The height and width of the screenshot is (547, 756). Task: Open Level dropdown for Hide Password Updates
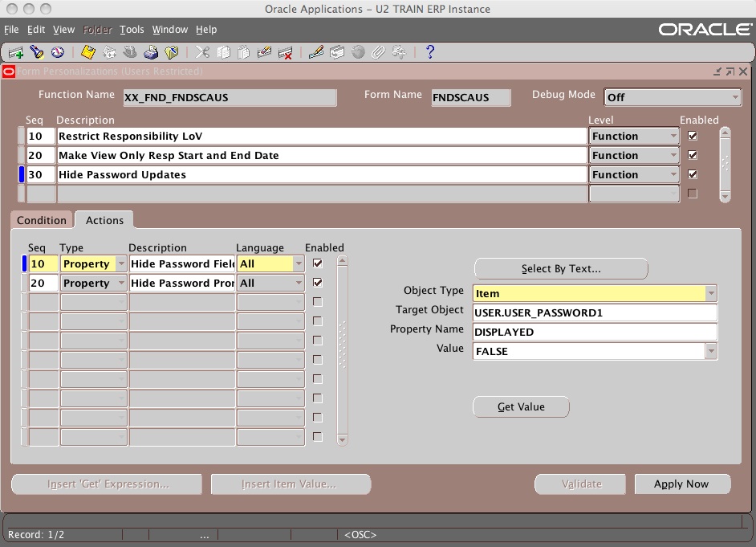tap(673, 174)
